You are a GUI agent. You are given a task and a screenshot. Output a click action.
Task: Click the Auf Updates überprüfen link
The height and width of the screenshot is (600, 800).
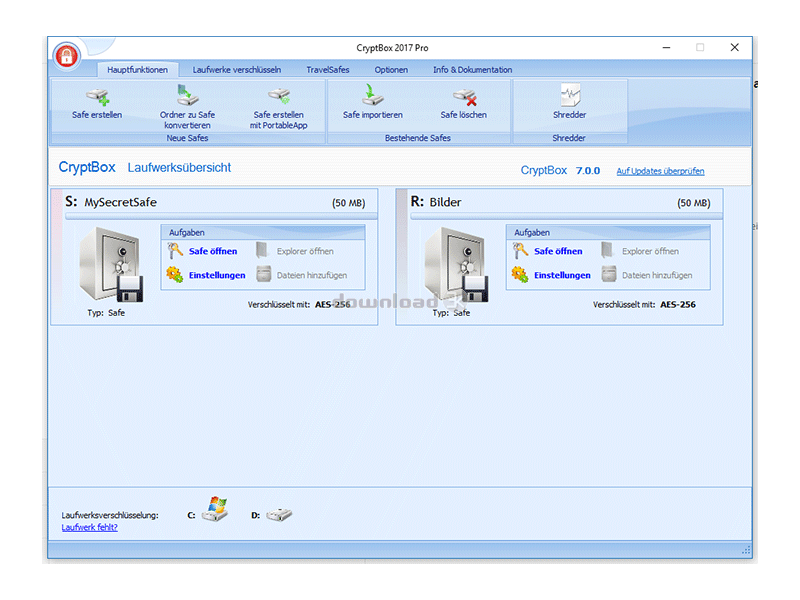pos(660,171)
